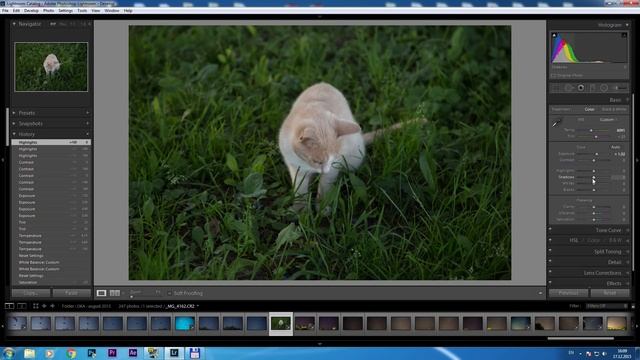Open File Explorer from the taskbar

click(x=29, y=353)
